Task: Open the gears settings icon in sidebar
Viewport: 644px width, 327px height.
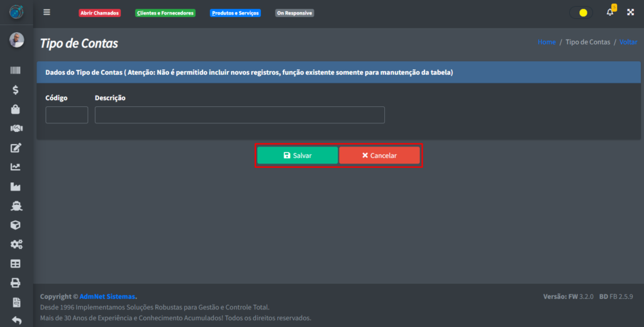Action: (16, 244)
